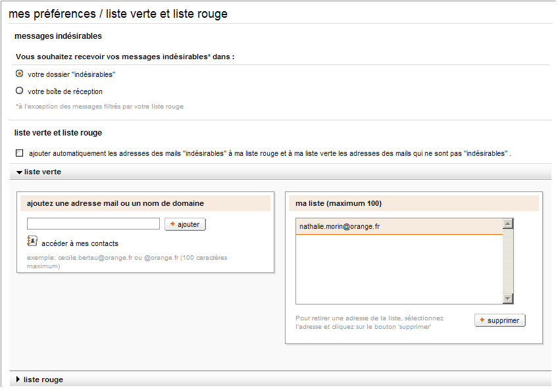Click the scroll up arrow in ma liste

click(508, 224)
